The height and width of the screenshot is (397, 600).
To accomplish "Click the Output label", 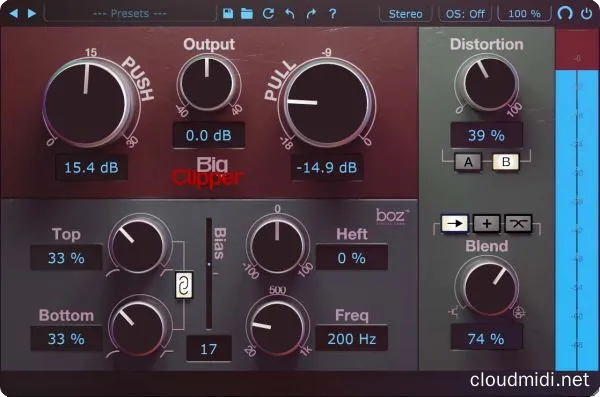I will (x=209, y=44).
